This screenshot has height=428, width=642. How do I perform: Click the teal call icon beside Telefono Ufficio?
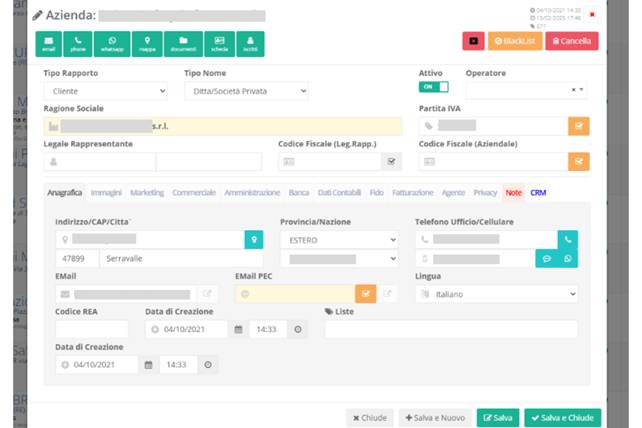[568, 240]
